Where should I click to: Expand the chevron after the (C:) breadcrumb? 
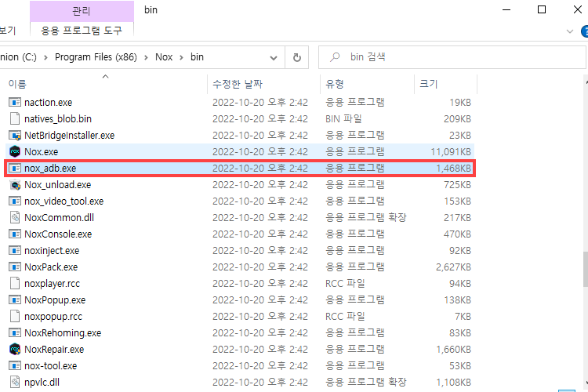[45, 57]
